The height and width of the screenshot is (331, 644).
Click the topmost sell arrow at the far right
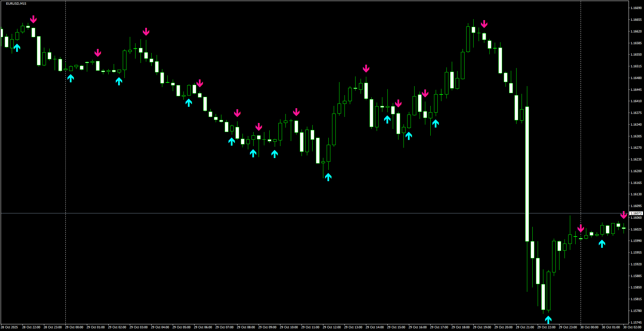click(624, 215)
